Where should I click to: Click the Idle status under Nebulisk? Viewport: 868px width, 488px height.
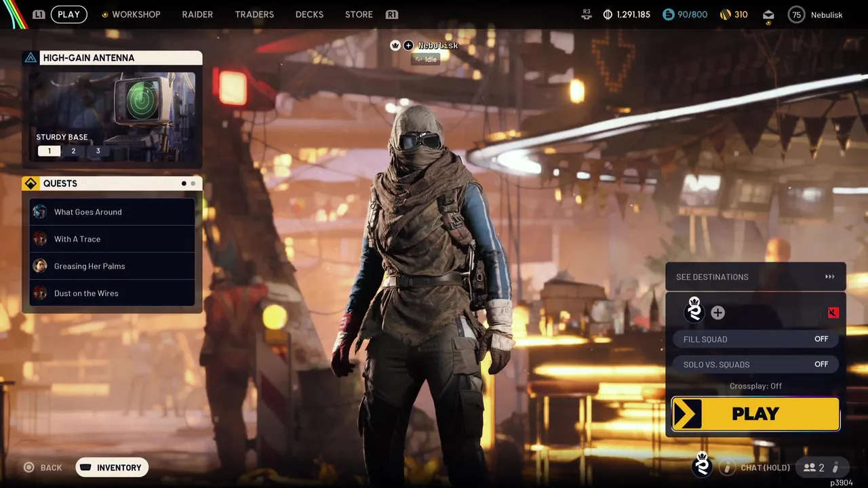(x=427, y=59)
